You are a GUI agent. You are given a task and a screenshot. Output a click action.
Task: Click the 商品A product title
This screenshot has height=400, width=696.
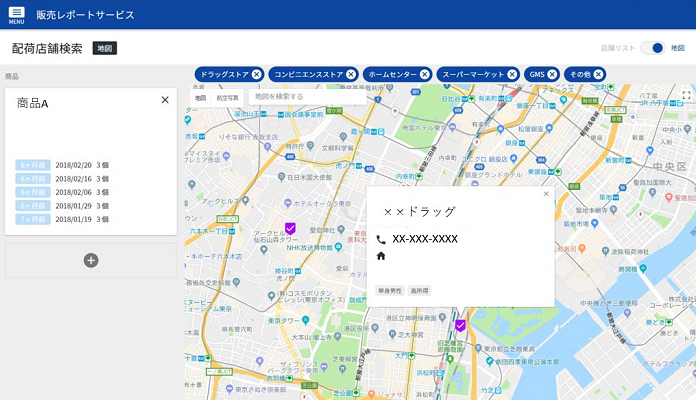point(32,103)
